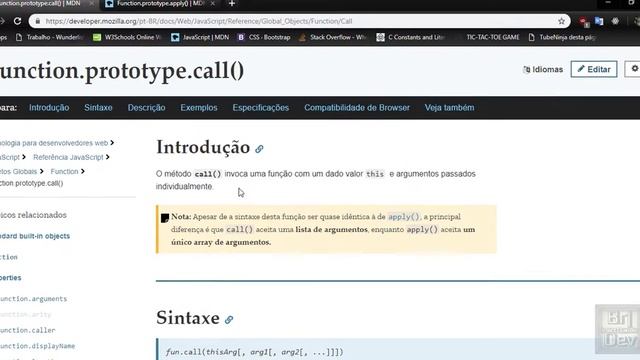Open Function.arguments in the sidebar
The height and width of the screenshot is (360, 640).
coord(33,299)
